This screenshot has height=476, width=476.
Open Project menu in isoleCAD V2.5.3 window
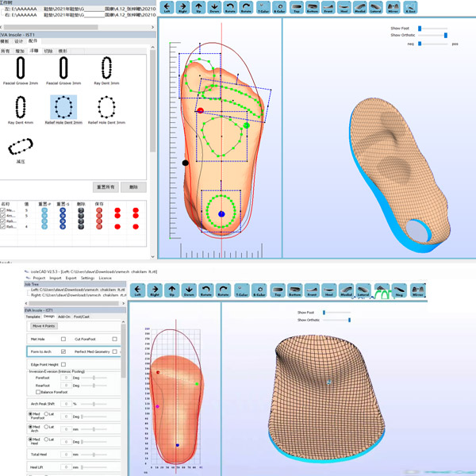pos(39,278)
